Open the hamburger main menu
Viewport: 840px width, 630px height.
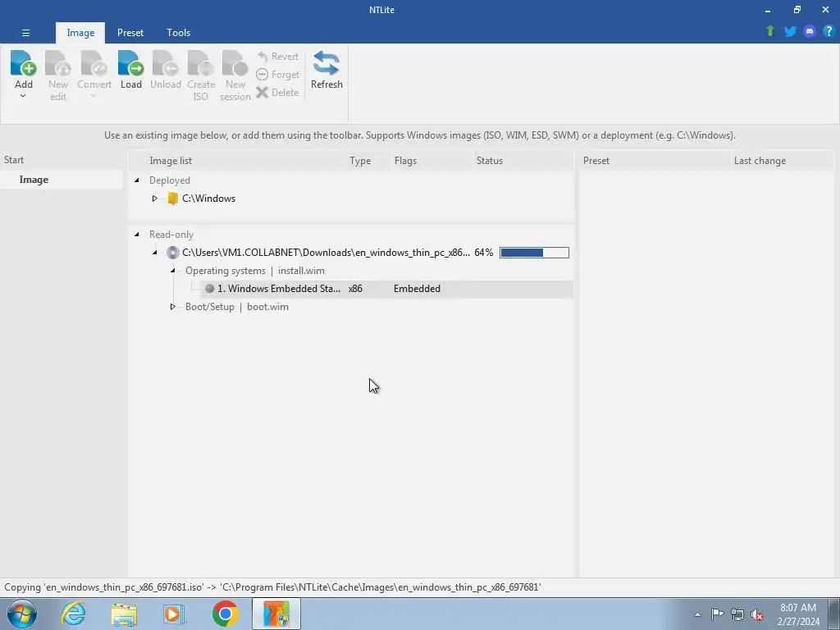click(x=25, y=33)
